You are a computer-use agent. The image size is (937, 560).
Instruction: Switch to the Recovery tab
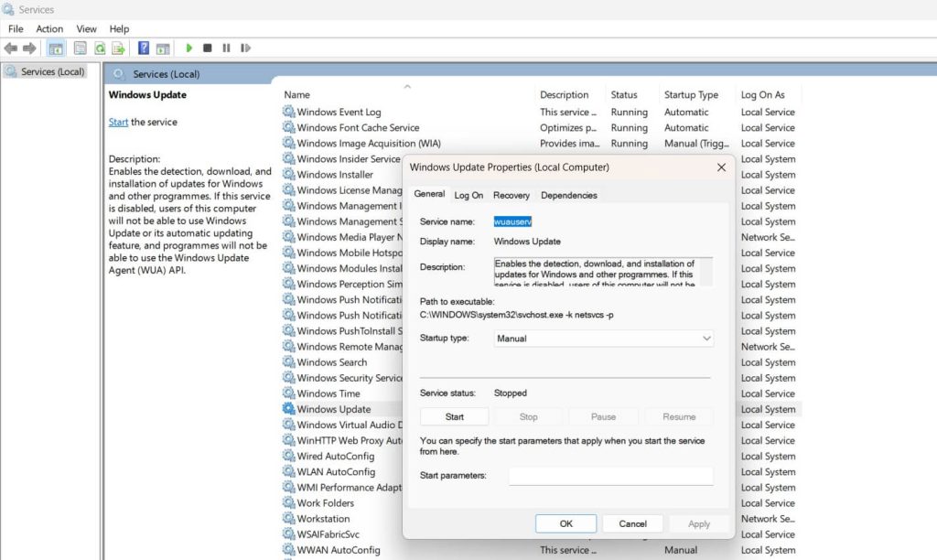pyautogui.click(x=512, y=196)
